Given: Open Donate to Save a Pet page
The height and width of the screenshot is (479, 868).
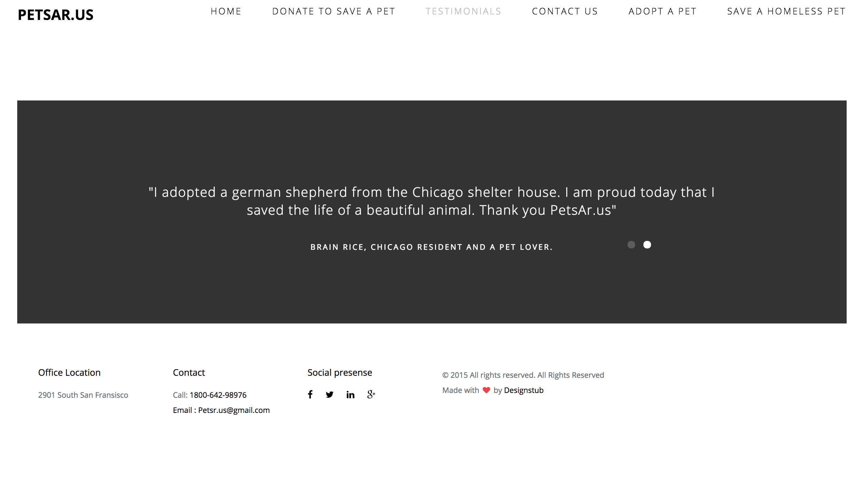Looking at the screenshot, I should [333, 11].
